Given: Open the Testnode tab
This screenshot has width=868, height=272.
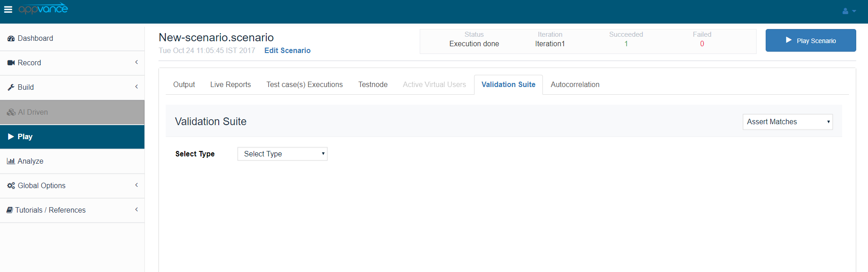Looking at the screenshot, I should 373,85.
